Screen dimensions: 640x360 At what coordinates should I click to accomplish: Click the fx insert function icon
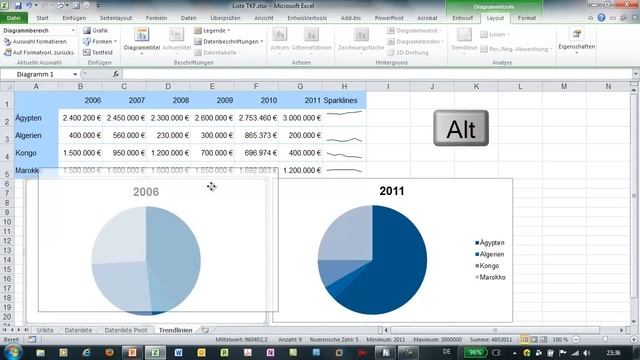(116, 74)
